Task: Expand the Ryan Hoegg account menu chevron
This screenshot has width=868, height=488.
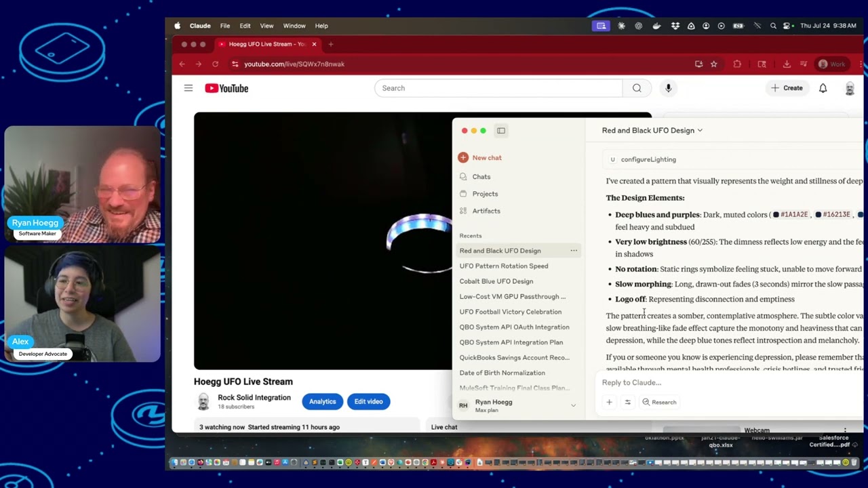Action: click(x=573, y=405)
